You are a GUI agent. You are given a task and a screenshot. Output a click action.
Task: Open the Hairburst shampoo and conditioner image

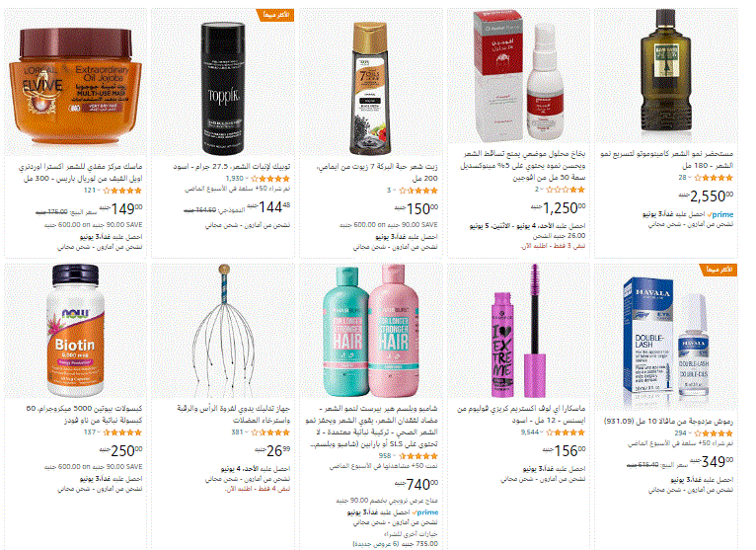coord(370,331)
